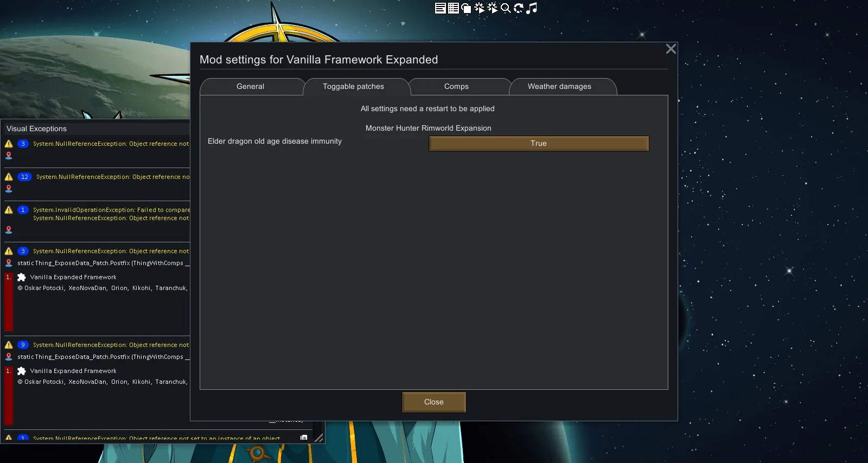Click the music note icon
868x463 pixels.
(532, 8)
